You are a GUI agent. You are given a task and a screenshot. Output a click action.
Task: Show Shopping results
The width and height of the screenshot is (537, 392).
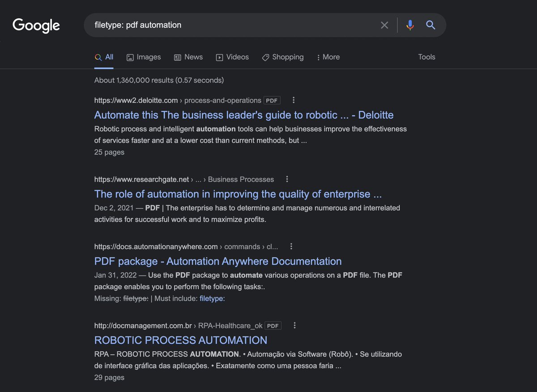(283, 57)
